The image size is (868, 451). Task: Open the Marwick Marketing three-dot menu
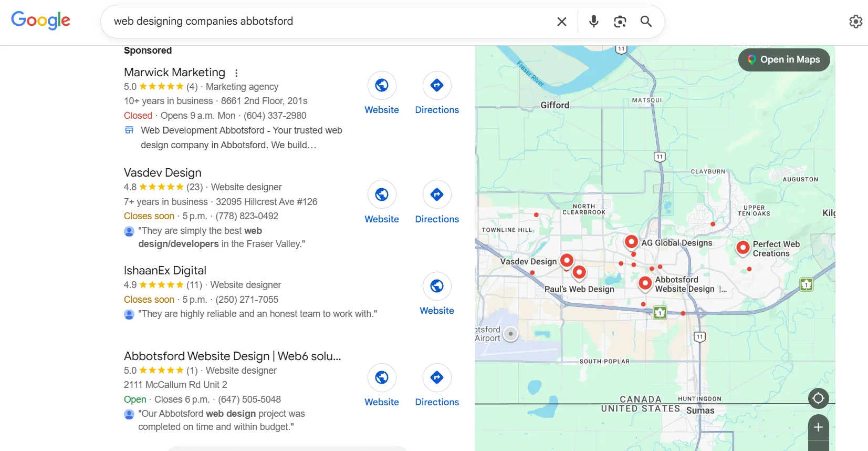(236, 73)
